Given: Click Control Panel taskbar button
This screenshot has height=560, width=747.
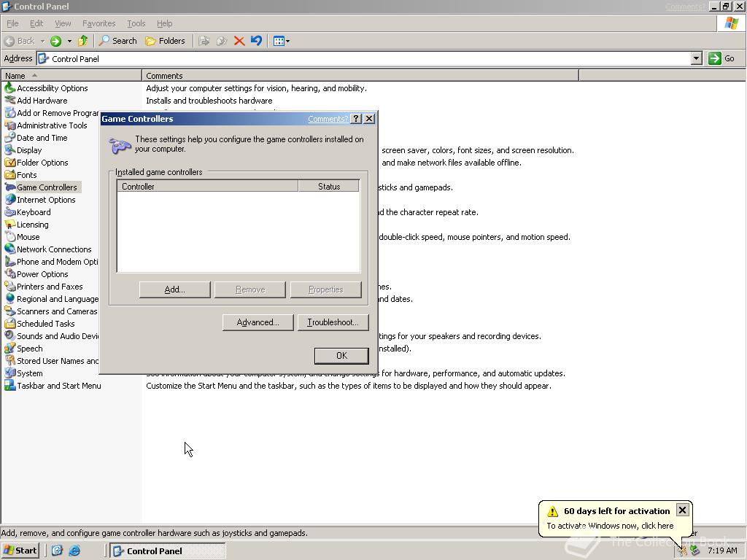Looking at the screenshot, I should point(168,551).
